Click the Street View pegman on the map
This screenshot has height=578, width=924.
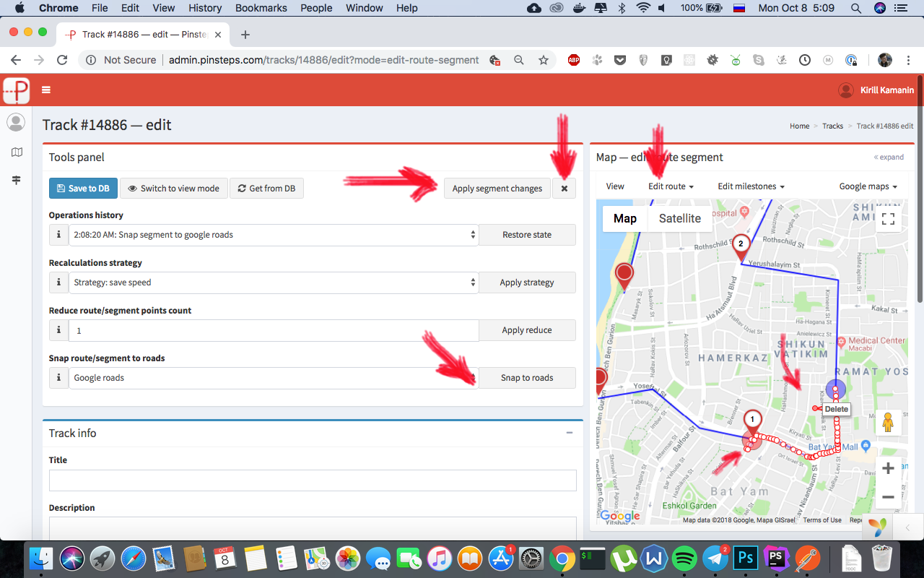tap(889, 422)
